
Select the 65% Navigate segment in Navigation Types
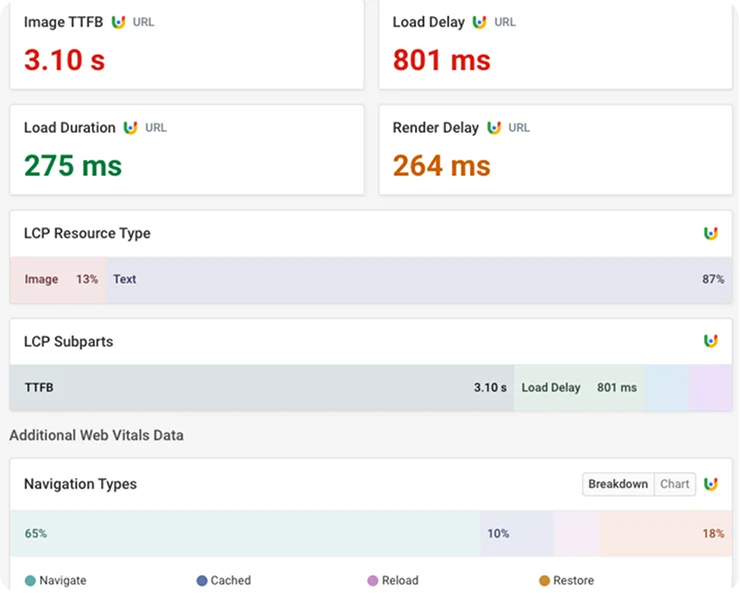[245, 534]
